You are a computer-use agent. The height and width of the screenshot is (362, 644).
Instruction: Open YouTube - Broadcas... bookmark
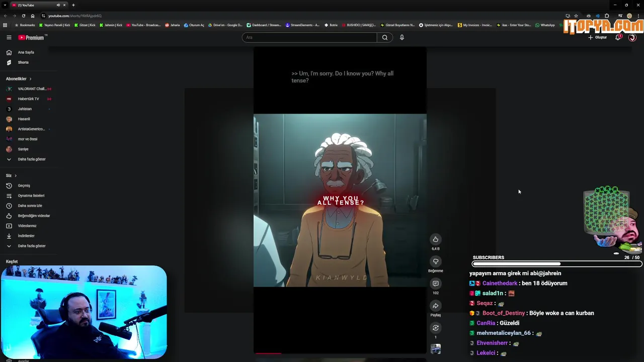[x=143, y=25]
